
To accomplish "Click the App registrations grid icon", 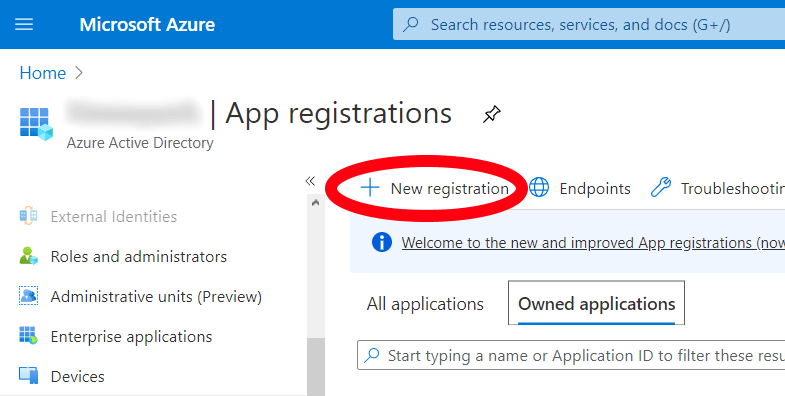I will 36,124.
